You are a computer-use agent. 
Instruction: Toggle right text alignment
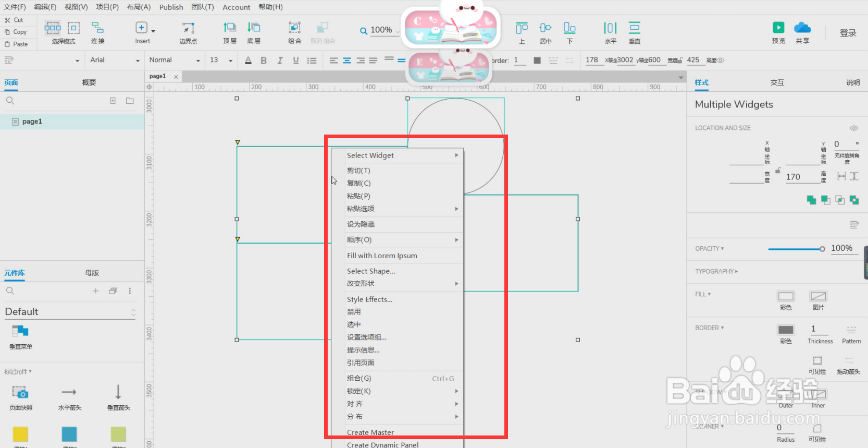tap(361, 60)
